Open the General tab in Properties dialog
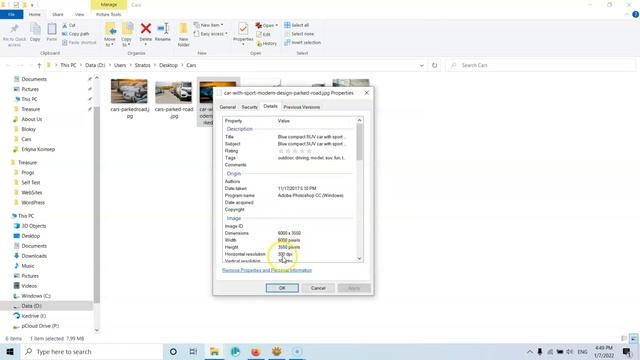The height and width of the screenshot is (360, 640). (227, 107)
